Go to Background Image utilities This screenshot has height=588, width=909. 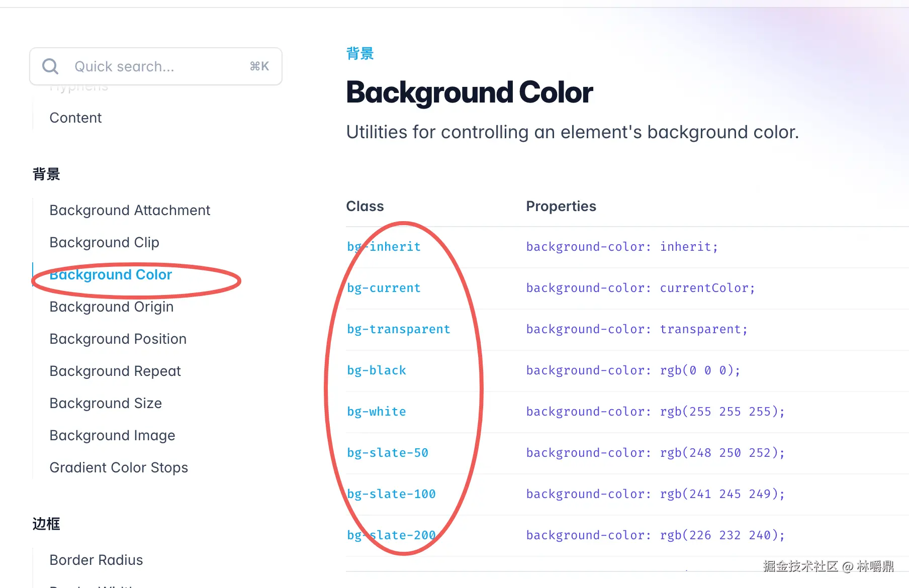(x=112, y=435)
